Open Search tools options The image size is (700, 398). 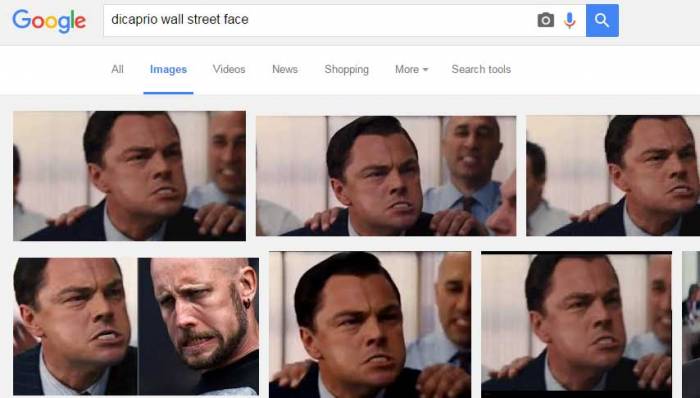[481, 69]
